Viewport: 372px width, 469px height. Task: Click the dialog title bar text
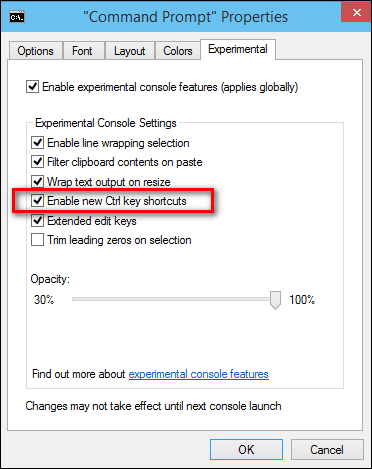point(185,17)
